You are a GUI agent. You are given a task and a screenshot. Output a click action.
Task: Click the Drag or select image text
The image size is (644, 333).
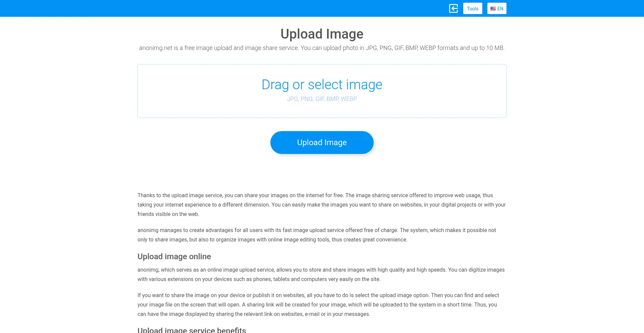tap(322, 85)
